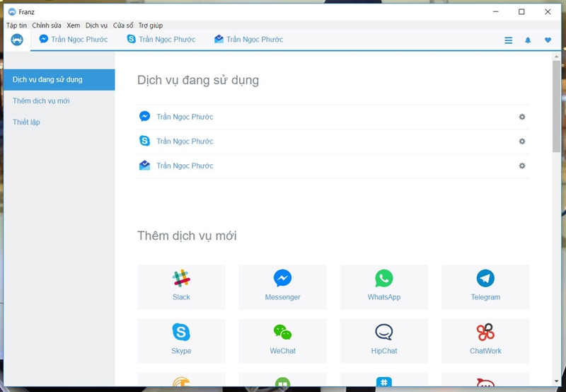The image size is (566, 392).
Task: Click scrollbar up arrow
Action: tap(556, 57)
